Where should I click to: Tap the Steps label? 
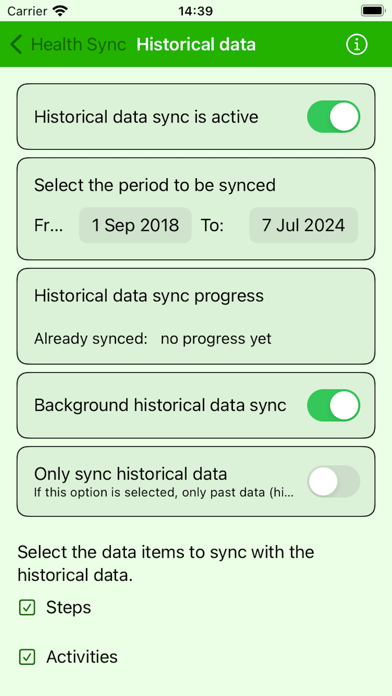coord(69,607)
